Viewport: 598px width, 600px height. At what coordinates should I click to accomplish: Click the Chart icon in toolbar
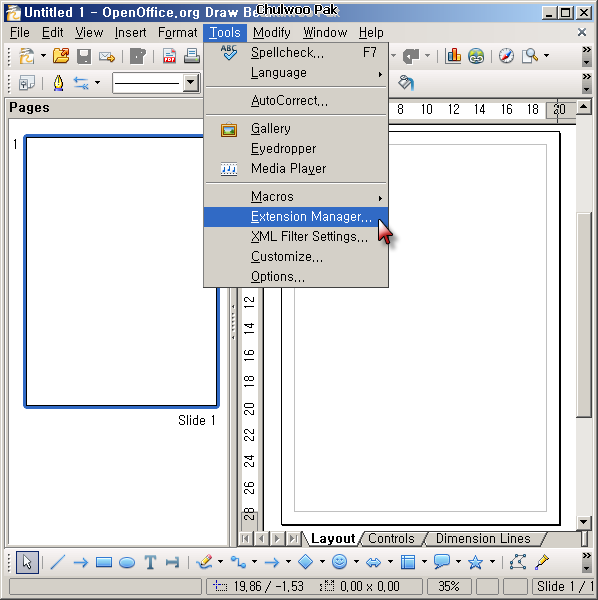453,56
